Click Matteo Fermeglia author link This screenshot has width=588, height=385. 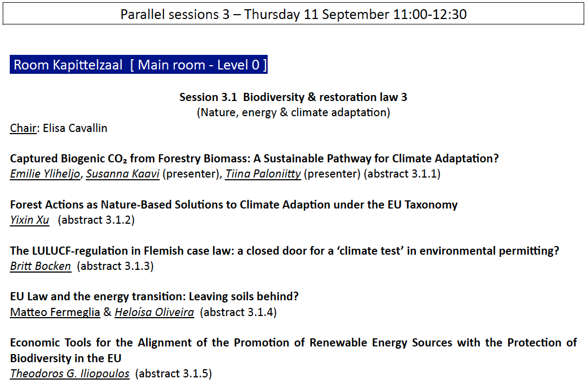coord(55,312)
